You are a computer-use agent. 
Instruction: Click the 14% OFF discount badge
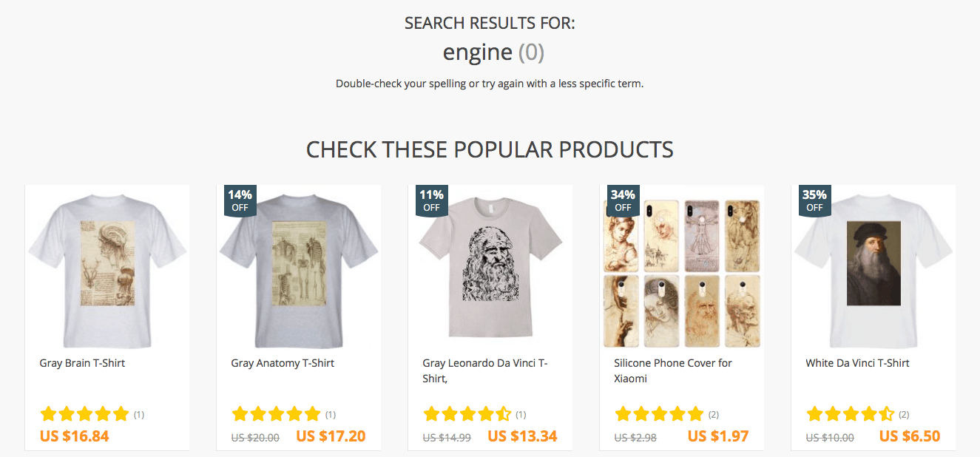[x=240, y=201]
